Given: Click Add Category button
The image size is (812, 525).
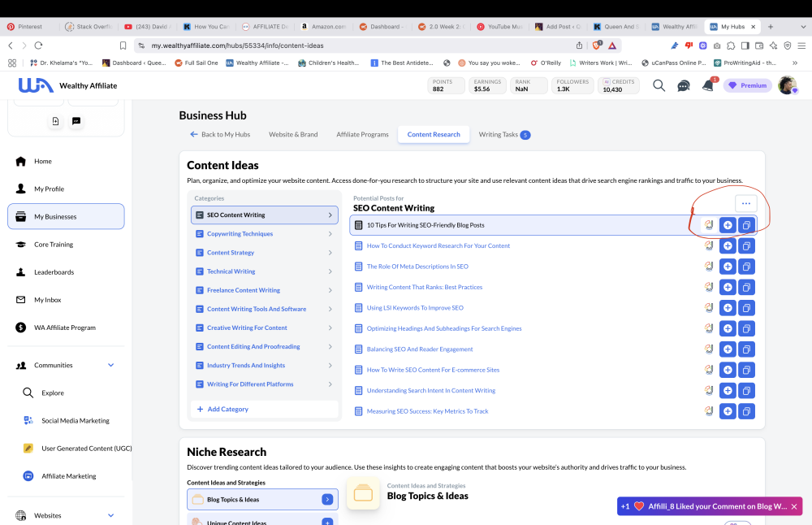Looking at the screenshot, I should pos(264,409).
